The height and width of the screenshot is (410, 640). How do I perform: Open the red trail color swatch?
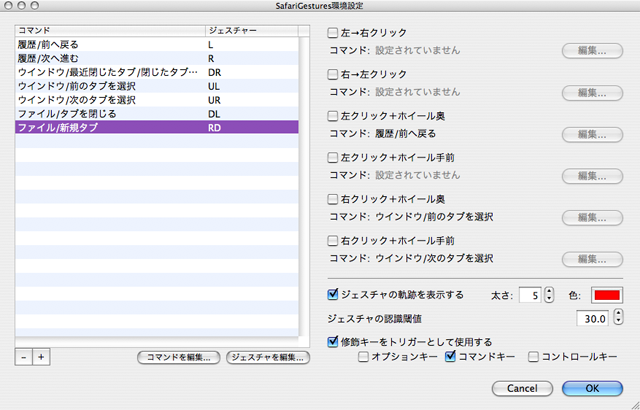click(607, 295)
